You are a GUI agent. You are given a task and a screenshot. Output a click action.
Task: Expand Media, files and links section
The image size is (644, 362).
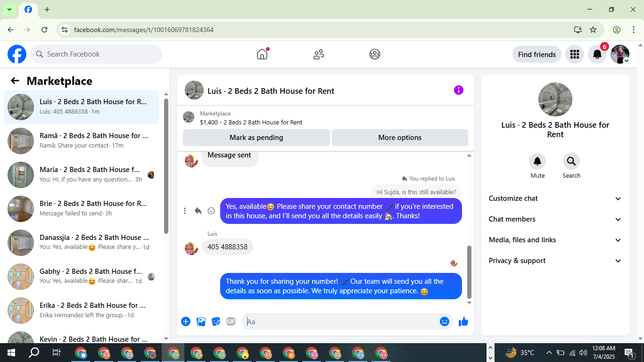coord(555,240)
